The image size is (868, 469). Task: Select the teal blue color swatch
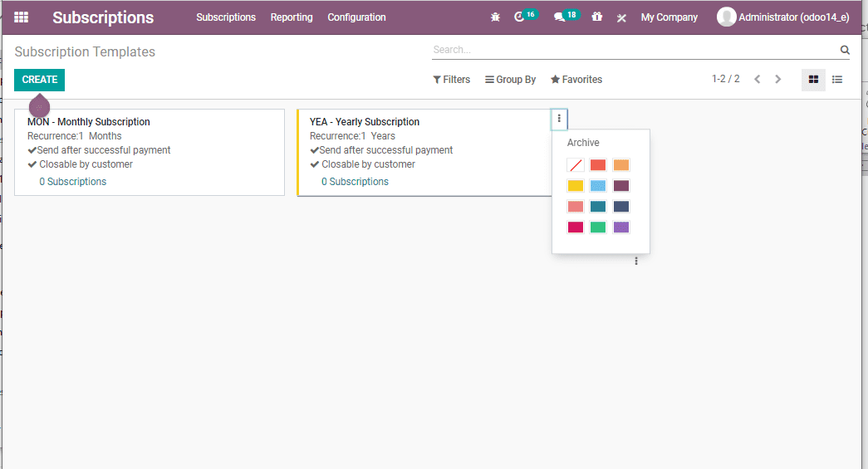tap(598, 207)
